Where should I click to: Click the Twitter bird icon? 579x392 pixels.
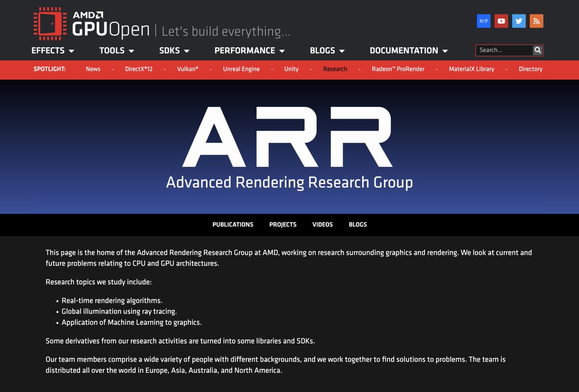pos(519,21)
